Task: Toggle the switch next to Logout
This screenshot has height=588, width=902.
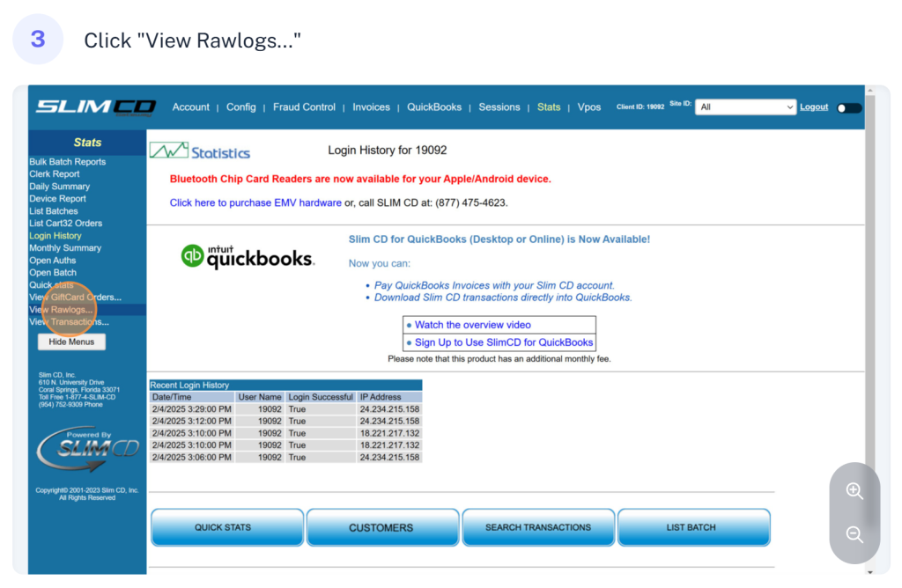Action: pos(848,107)
